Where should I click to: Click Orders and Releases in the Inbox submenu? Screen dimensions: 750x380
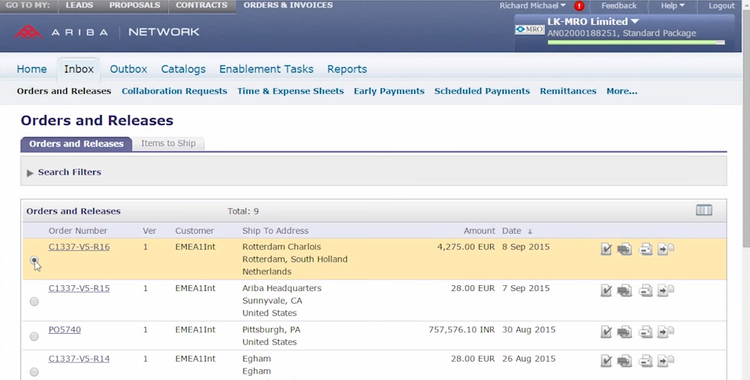[x=64, y=91]
